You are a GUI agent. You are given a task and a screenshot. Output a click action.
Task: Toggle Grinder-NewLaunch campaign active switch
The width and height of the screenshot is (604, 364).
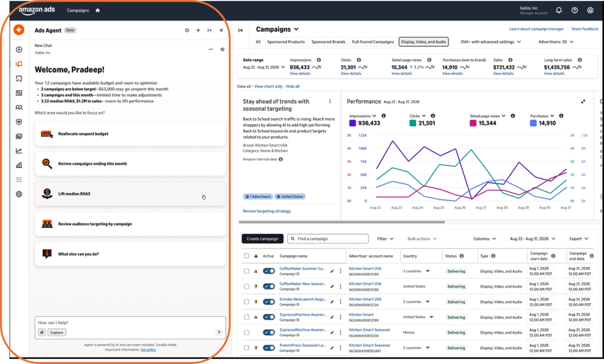tap(269, 301)
